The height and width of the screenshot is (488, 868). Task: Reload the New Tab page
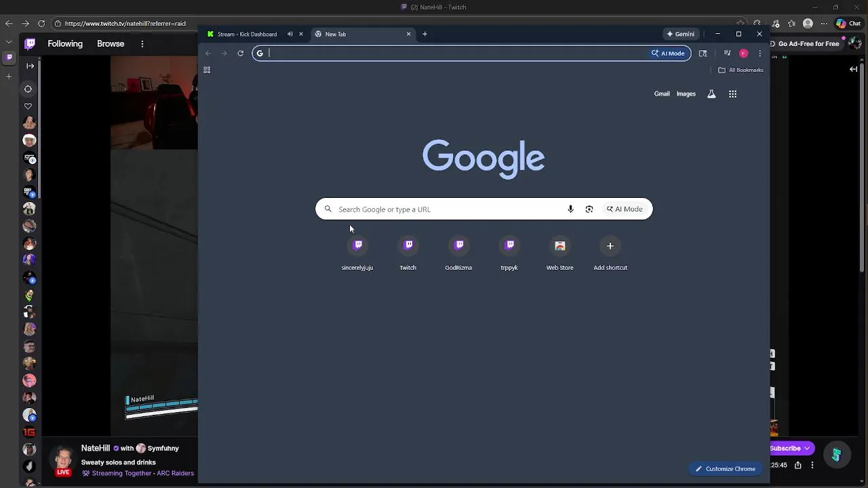[x=240, y=53]
